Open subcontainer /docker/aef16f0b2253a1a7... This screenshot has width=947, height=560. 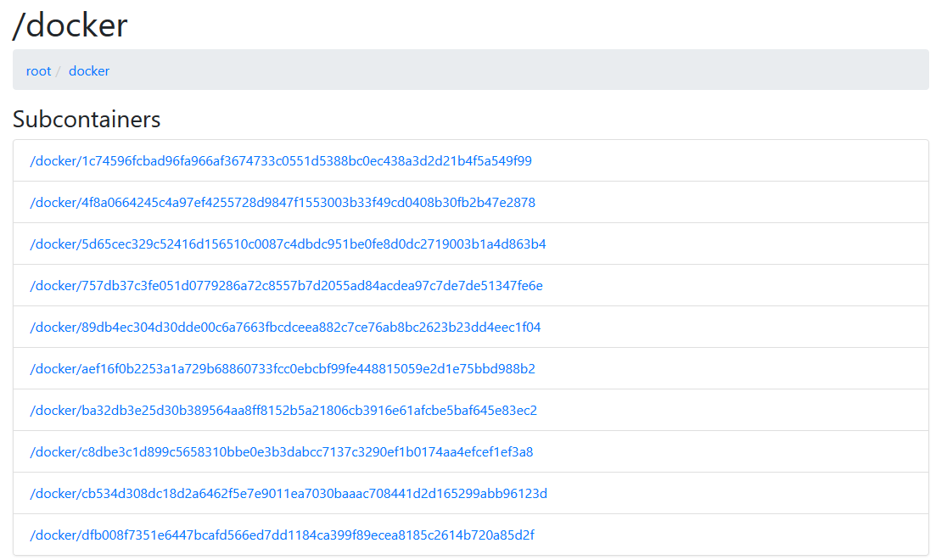(283, 369)
